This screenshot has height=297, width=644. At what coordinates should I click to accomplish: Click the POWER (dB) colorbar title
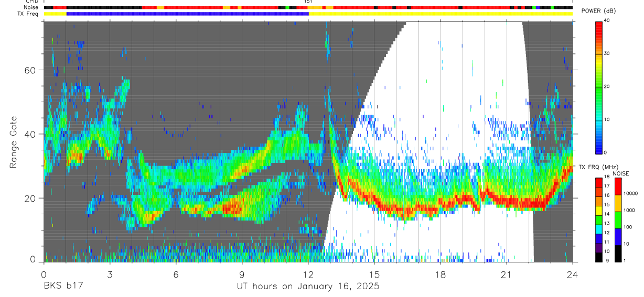tap(599, 11)
